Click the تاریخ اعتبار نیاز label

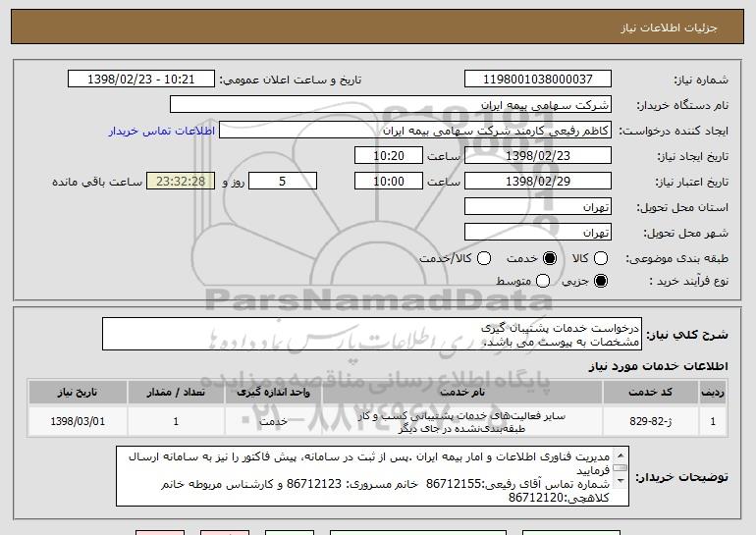click(691, 182)
